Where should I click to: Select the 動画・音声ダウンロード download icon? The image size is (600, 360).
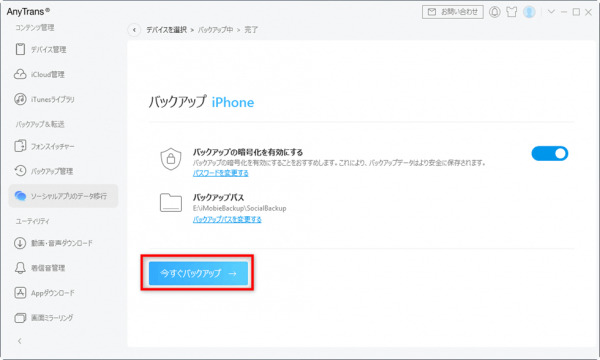click(20, 243)
